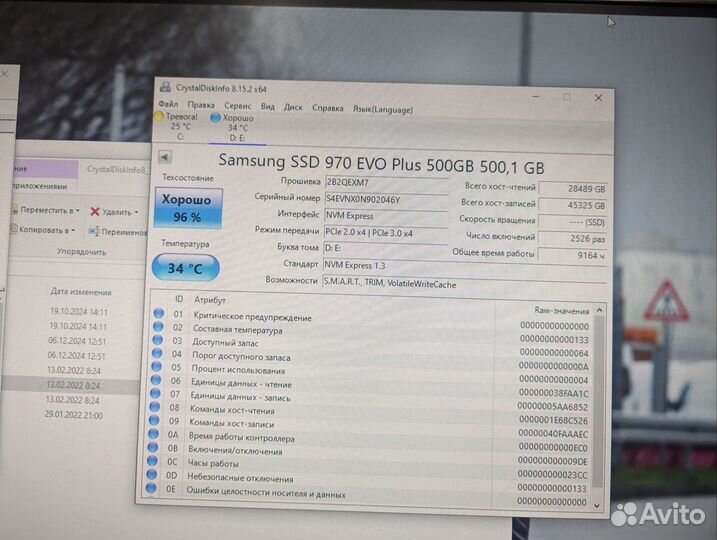The height and width of the screenshot is (540, 717).
Task: Click status dot for Доступный запас row
Action: click(x=158, y=340)
